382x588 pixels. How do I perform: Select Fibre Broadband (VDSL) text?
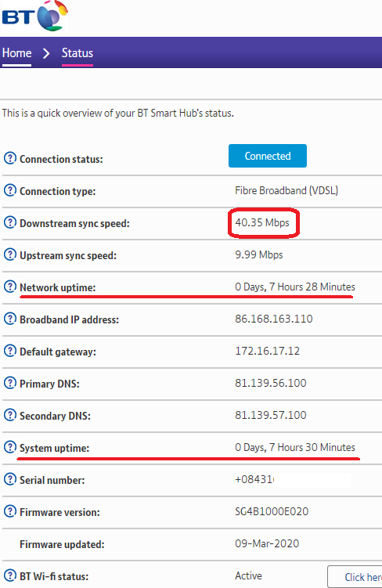[x=286, y=190]
